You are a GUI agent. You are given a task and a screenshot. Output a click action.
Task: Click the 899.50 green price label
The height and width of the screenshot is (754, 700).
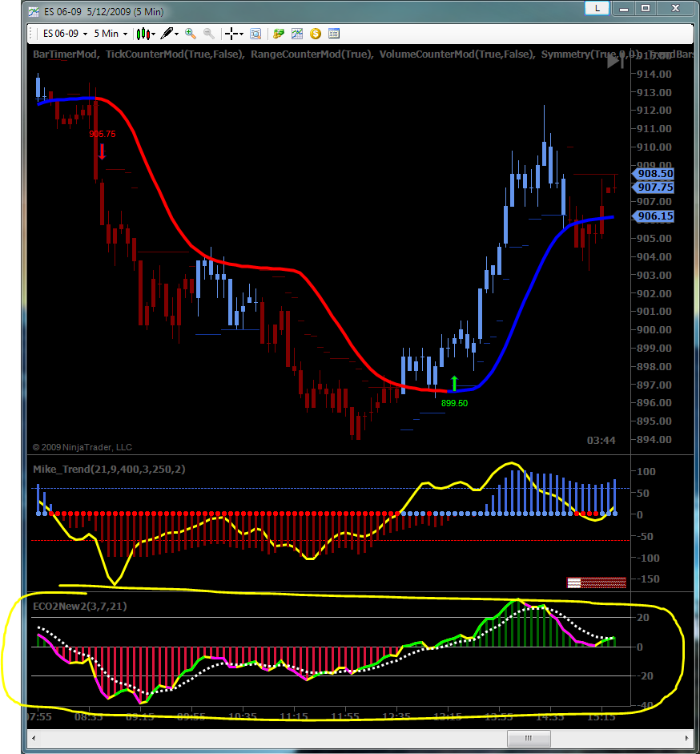[454, 403]
